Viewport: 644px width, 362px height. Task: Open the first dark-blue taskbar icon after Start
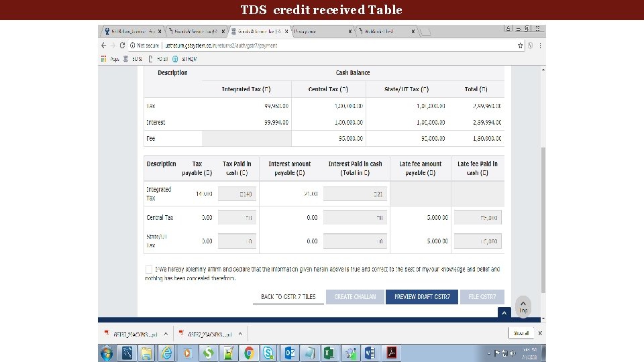[127, 353]
